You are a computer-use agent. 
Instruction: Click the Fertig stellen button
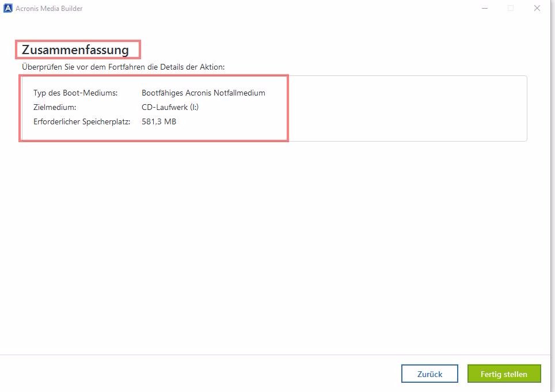[504, 374]
